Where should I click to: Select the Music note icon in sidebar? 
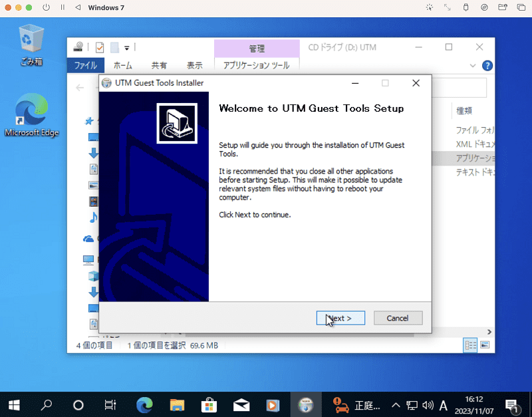coord(93,217)
